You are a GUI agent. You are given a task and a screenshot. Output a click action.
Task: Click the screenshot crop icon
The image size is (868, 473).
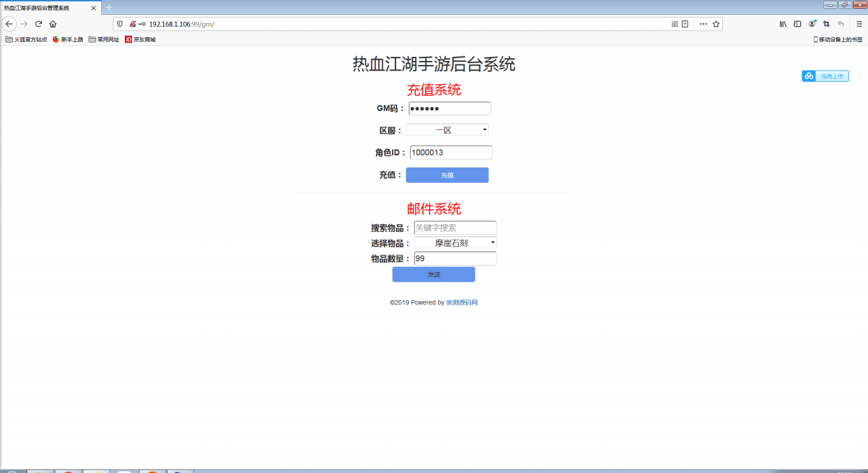click(827, 24)
